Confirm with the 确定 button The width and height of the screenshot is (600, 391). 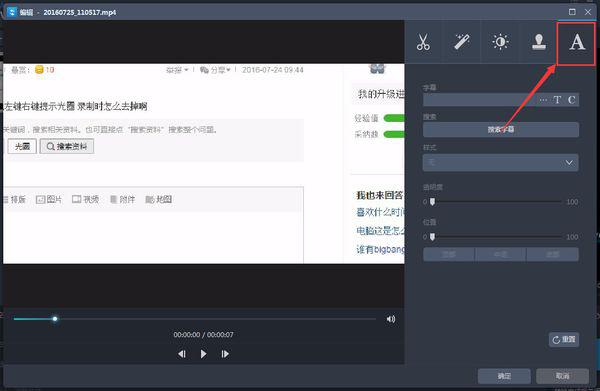click(x=504, y=376)
